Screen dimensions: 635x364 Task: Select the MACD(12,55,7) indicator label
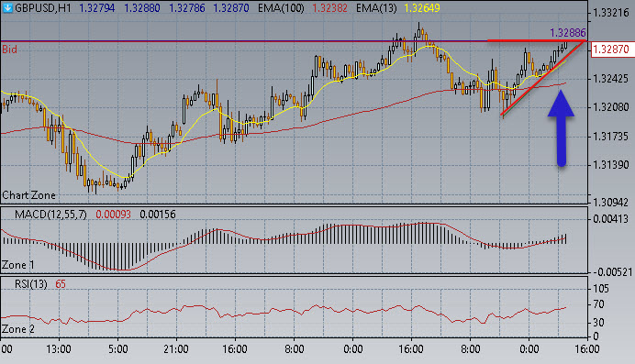[x=50, y=215]
